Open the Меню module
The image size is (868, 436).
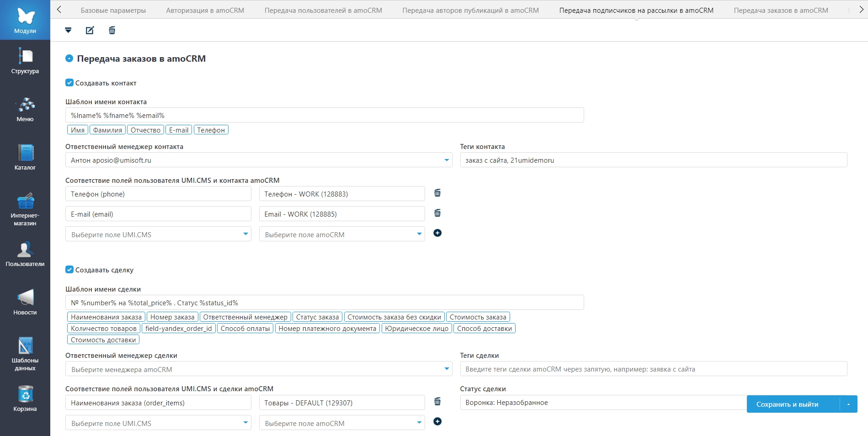tap(25, 109)
